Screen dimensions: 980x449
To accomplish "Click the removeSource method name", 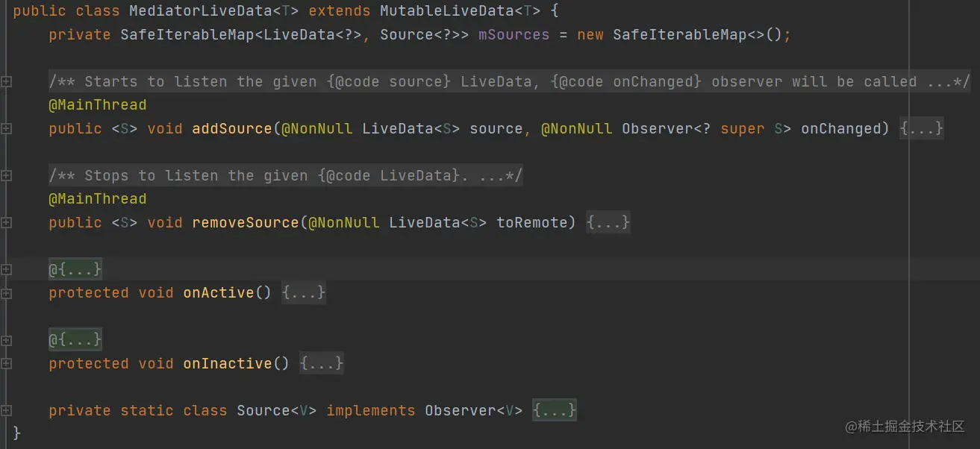I will tap(246, 223).
